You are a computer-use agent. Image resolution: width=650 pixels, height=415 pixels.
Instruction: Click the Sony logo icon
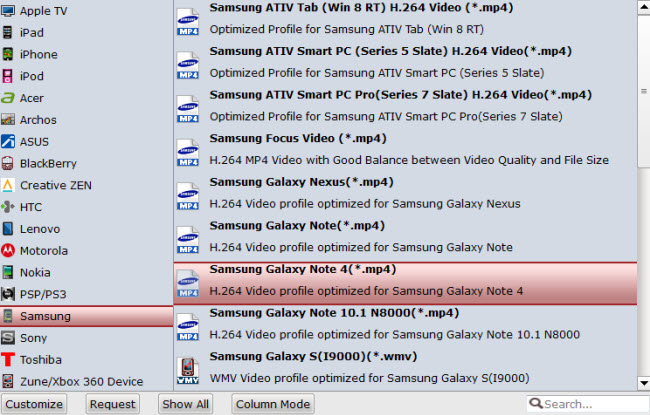point(8,338)
